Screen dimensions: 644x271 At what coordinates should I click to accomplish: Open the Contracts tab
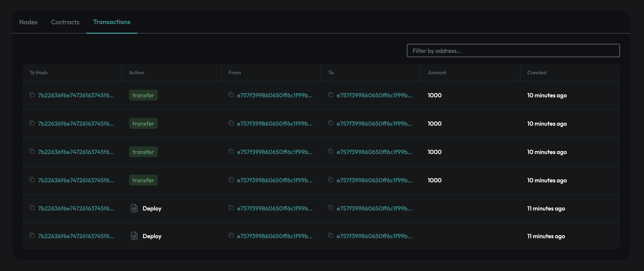pyautogui.click(x=65, y=22)
